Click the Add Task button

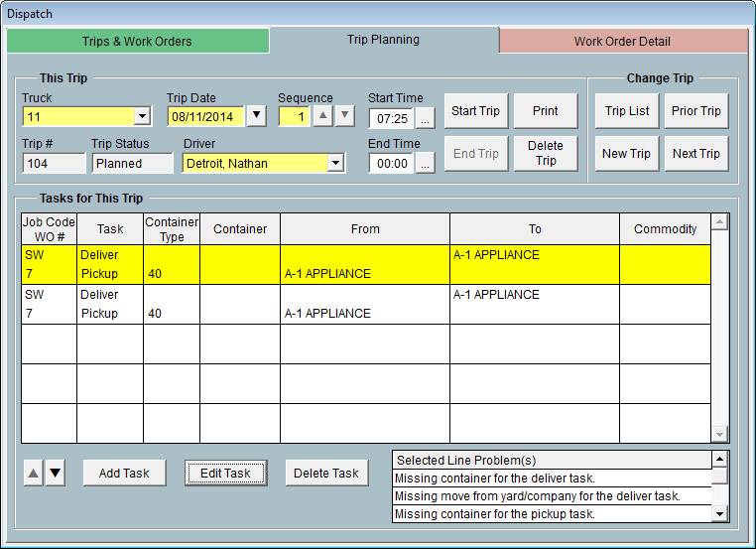124,473
